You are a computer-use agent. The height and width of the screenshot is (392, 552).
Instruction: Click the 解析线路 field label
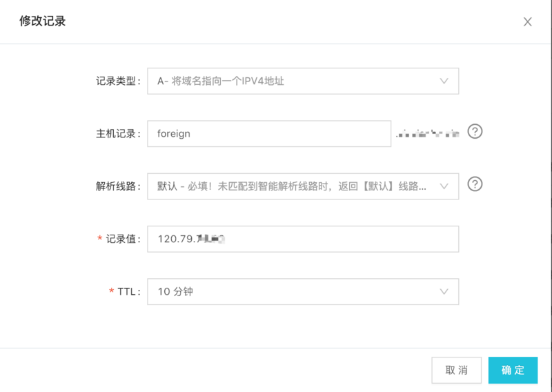point(118,186)
